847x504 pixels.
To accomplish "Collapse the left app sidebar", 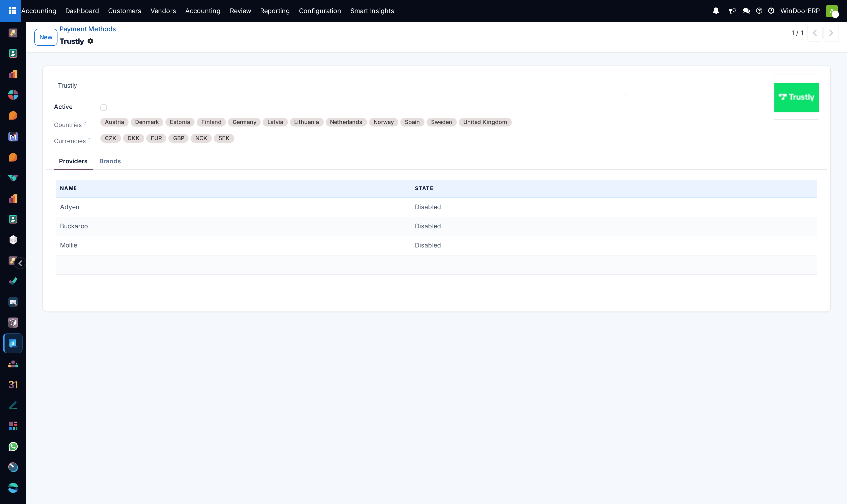I will pos(20,263).
